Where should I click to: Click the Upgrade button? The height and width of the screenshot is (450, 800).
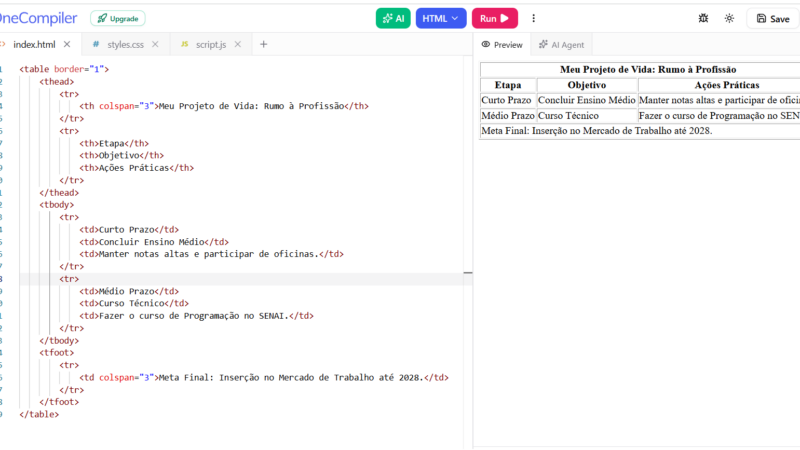pos(118,18)
